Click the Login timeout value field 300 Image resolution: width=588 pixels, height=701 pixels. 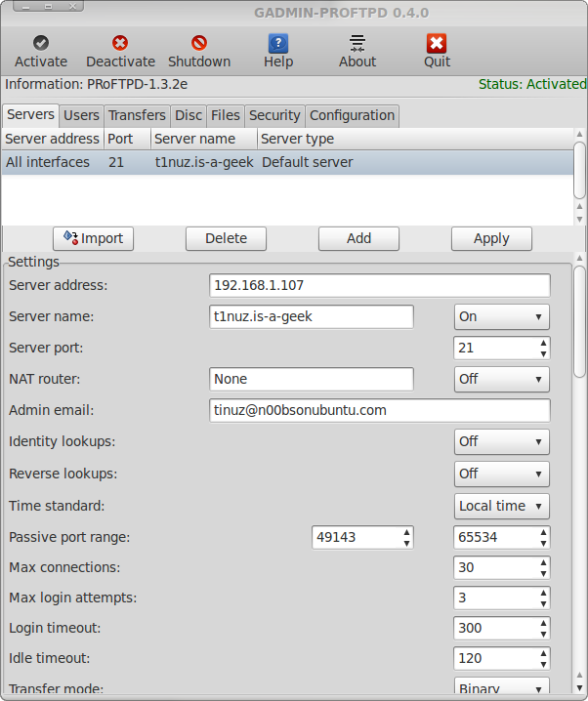pos(495,629)
